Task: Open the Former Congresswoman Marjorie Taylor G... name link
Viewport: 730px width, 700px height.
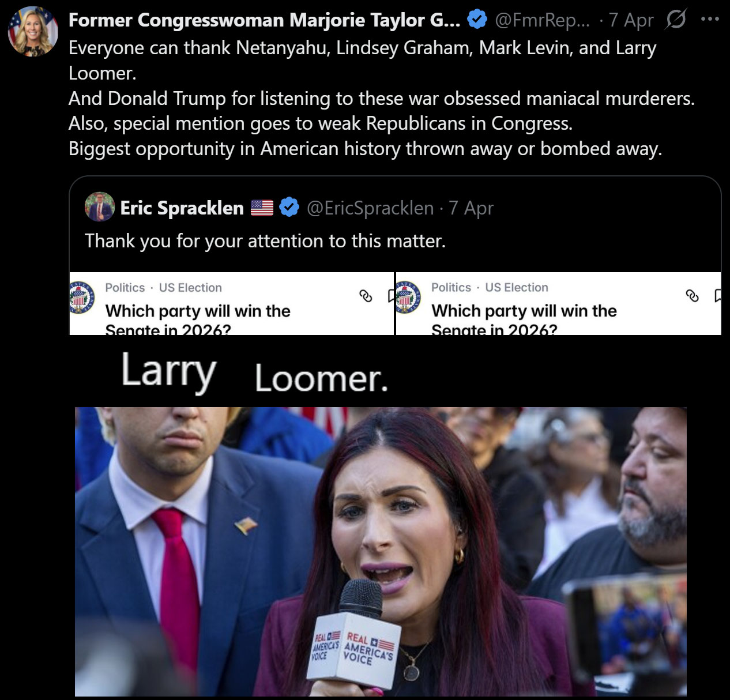Action: click(x=265, y=20)
